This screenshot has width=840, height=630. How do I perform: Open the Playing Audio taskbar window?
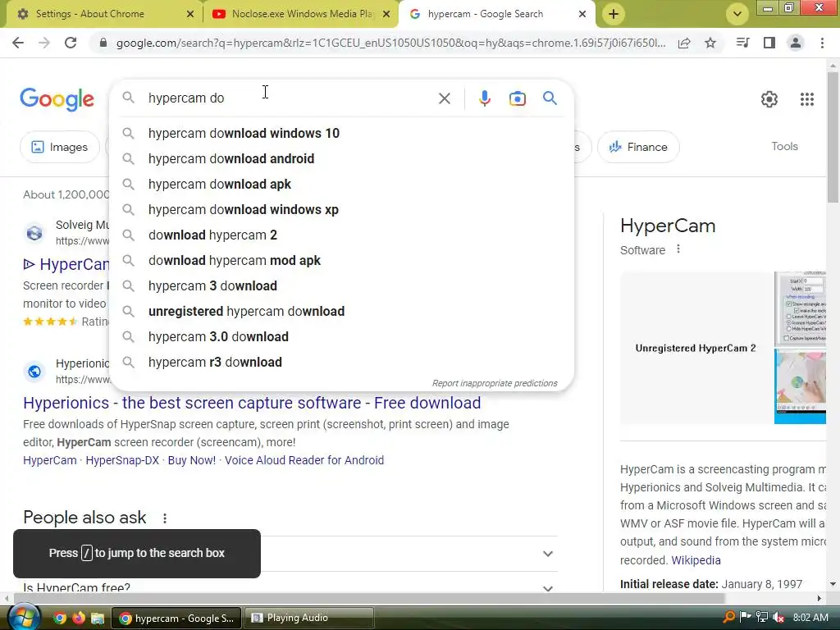(309, 619)
